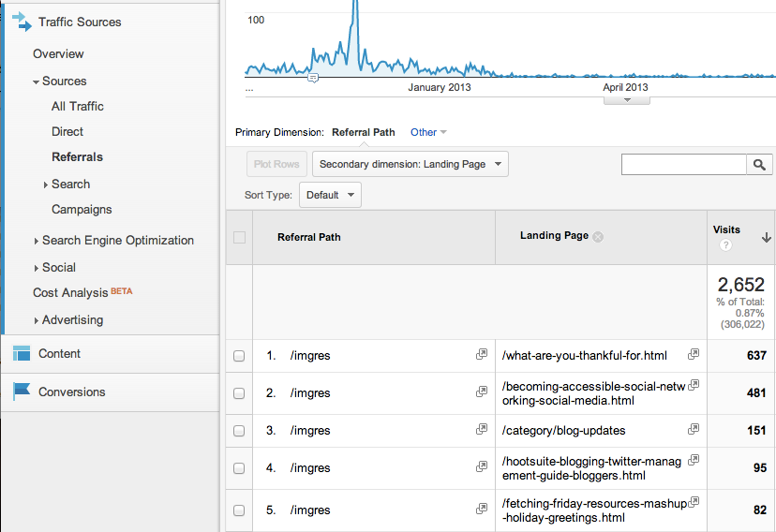Check the row 1 checkbox

pos(239,356)
